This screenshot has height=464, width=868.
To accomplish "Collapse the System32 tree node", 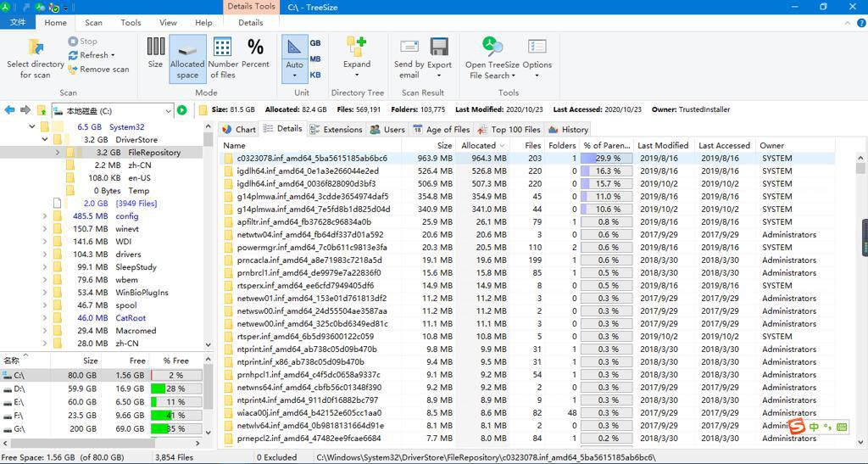I will 31,126.
